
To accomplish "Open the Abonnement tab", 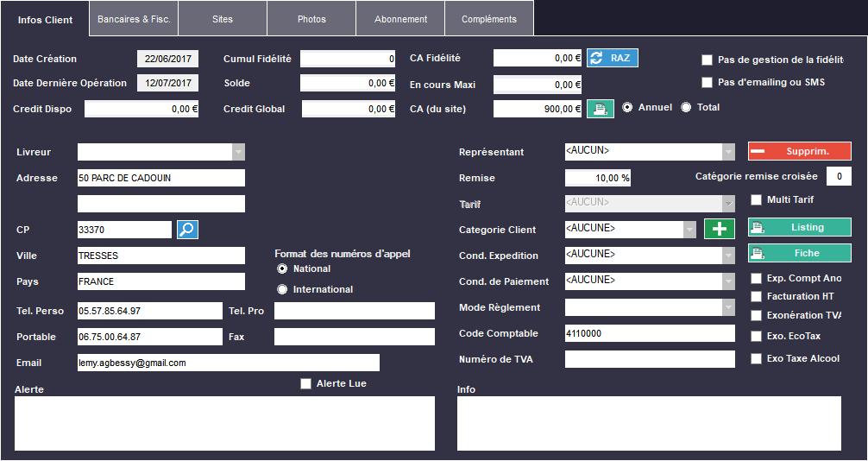I will [x=400, y=19].
